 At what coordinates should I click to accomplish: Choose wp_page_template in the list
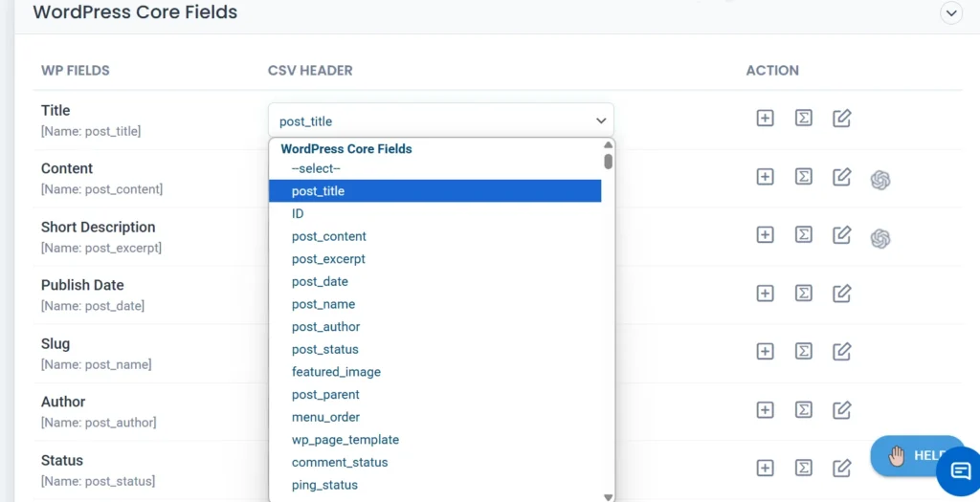(x=345, y=440)
